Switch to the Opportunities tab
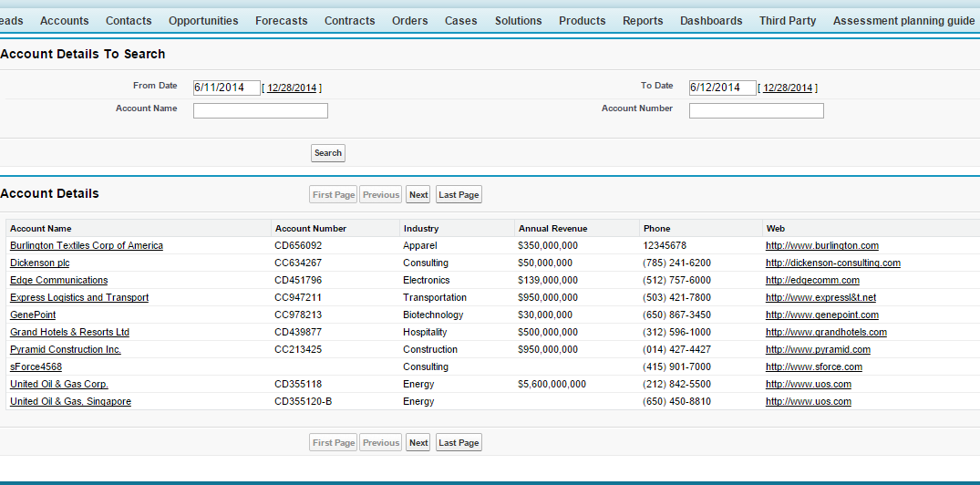Screen dimensions: 980x485 pos(203,21)
